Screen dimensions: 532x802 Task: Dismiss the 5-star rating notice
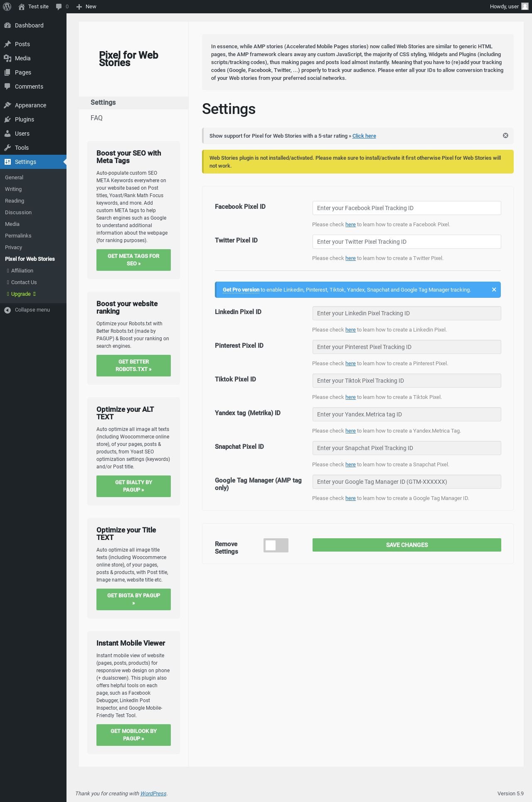[505, 136]
